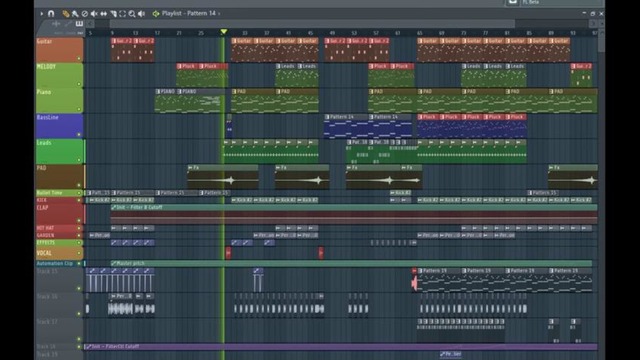Screen dimensions: 640x360
Task: Click bar 49 on the timeline ruler
Action: point(332,33)
